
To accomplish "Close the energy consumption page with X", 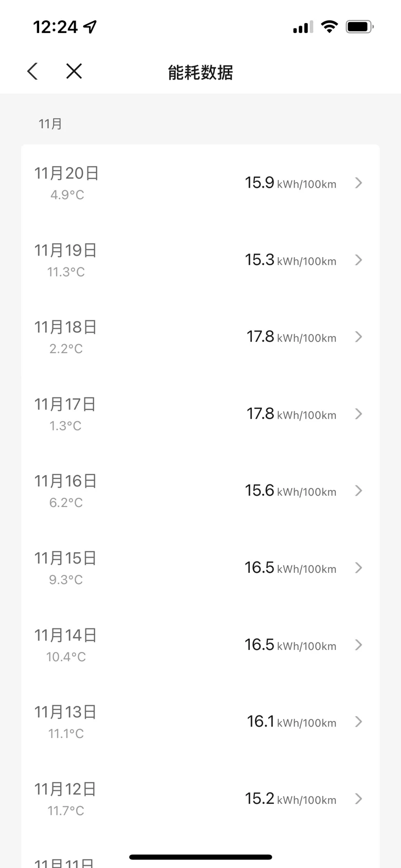I will (74, 71).
